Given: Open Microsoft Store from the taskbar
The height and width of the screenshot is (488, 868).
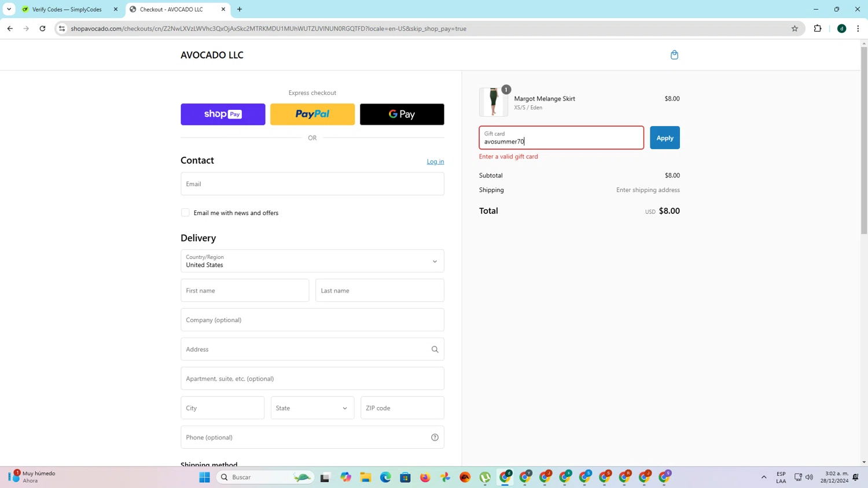Looking at the screenshot, I should click(x=405, y=477).
